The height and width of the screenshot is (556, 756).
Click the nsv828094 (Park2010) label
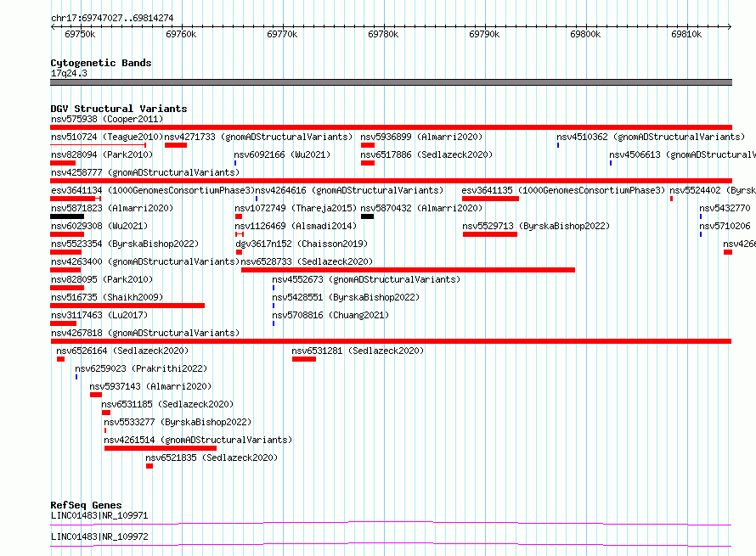(102, 154)
